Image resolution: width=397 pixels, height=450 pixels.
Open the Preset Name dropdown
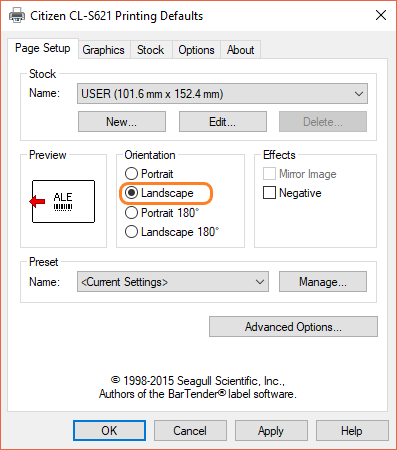click(x=173, y=282)
